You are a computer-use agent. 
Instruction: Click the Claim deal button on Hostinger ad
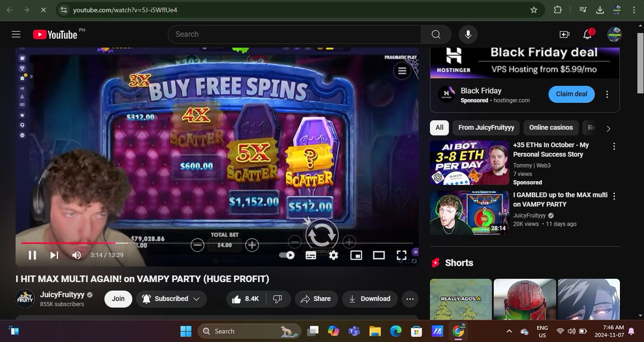571,94
